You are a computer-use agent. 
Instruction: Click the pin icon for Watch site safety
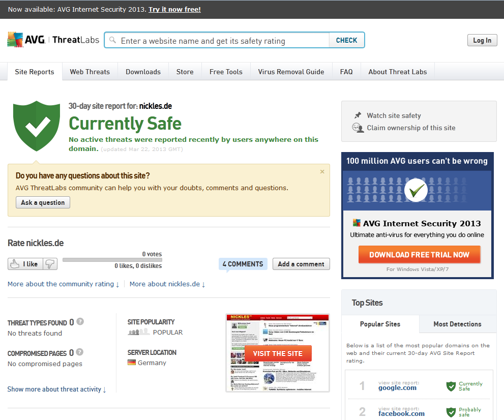click(358, 115)
